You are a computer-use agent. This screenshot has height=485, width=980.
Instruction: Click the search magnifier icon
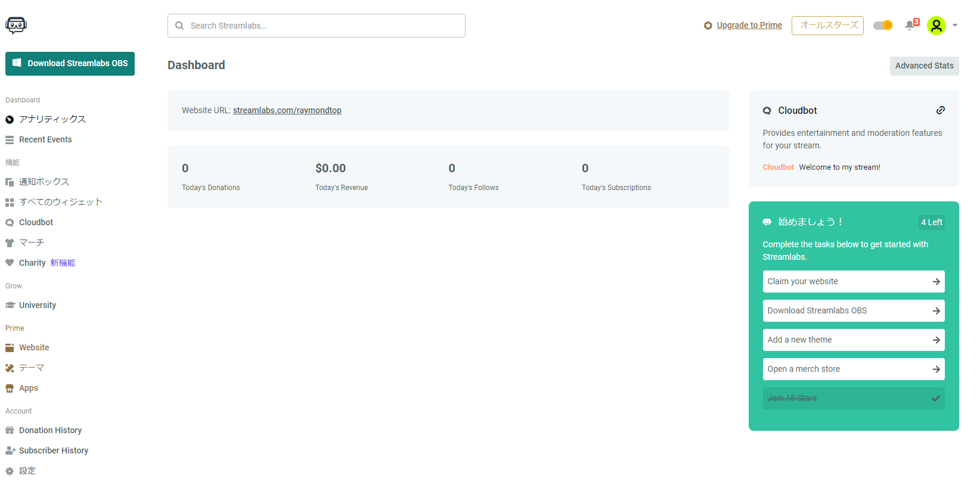[x=179, y=26]
